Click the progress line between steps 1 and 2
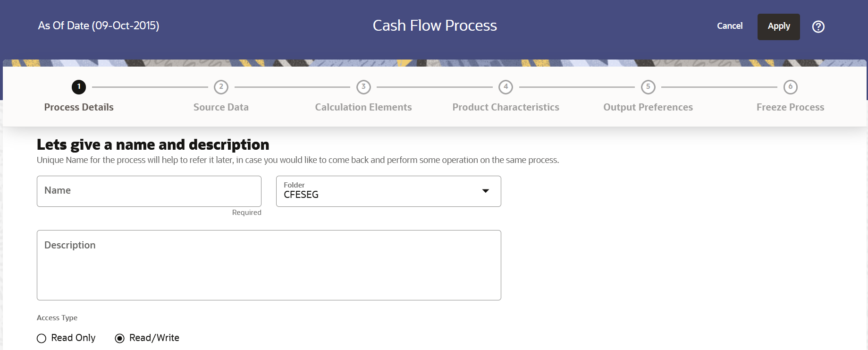The image size is (868, 350). [150, 87]
